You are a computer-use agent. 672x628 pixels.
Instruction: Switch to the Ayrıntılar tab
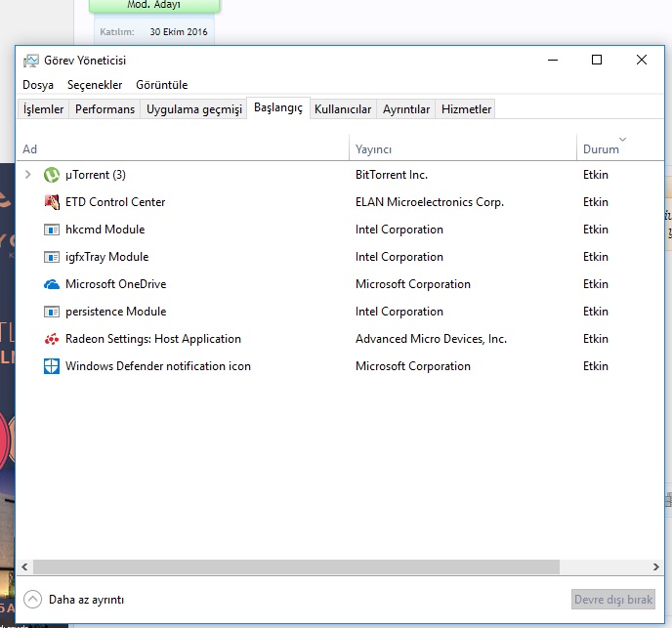point(406,109)
